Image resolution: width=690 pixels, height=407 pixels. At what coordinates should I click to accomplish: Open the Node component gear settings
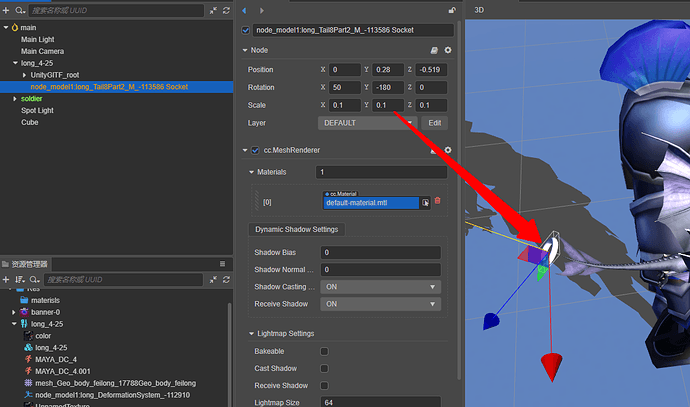pyautogui.click(x=448, y=50)
